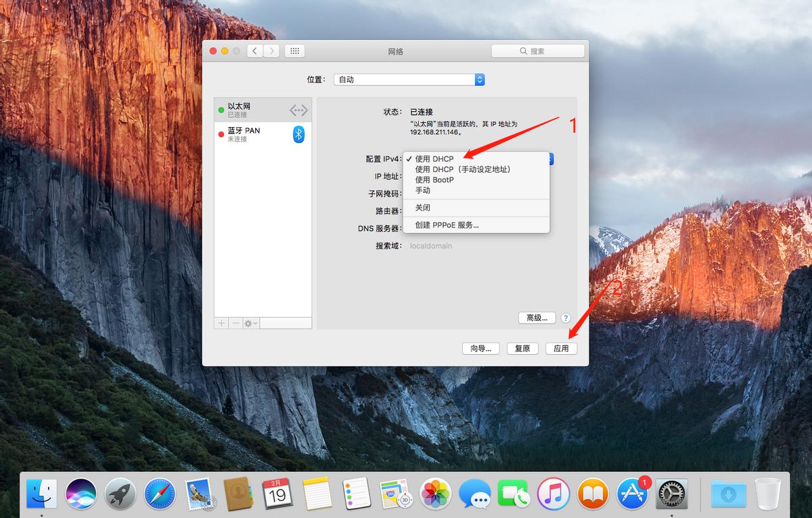Open the 位置 location dropdown
The image size is (812, 518).
point(409,79)
